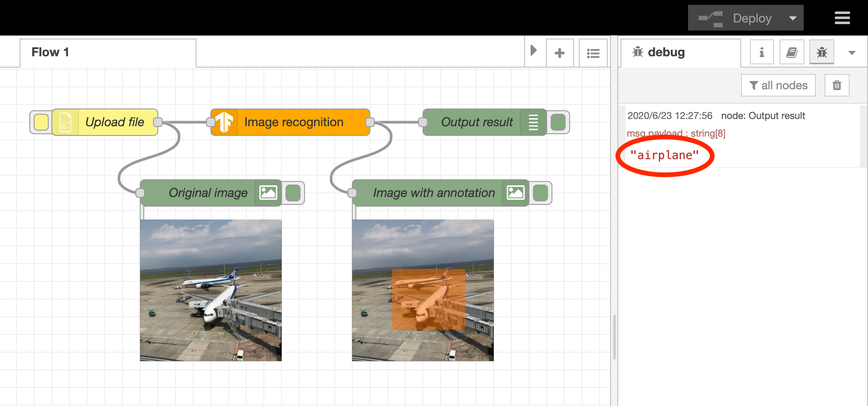Open the help book sidebar tab

(x=792, y=52)
